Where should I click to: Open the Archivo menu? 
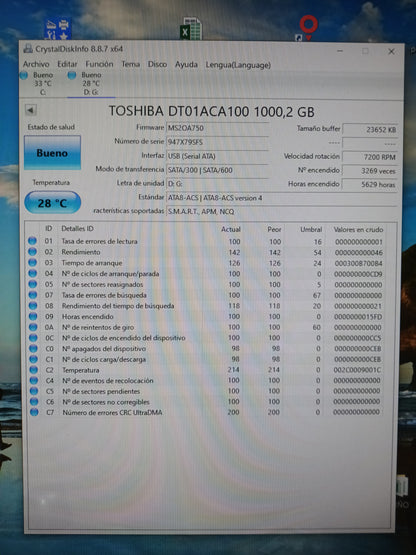36,64
